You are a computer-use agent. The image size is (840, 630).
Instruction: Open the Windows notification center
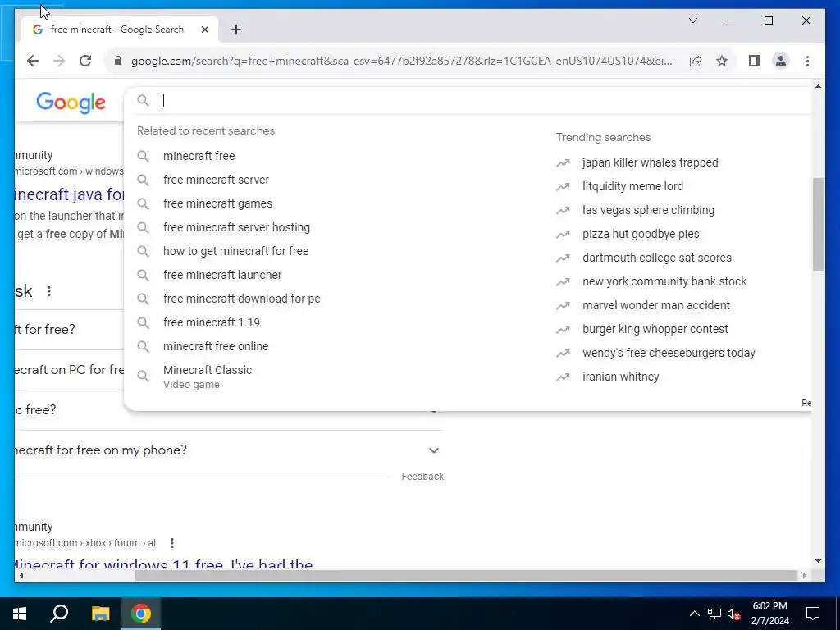tap(813, 614)
